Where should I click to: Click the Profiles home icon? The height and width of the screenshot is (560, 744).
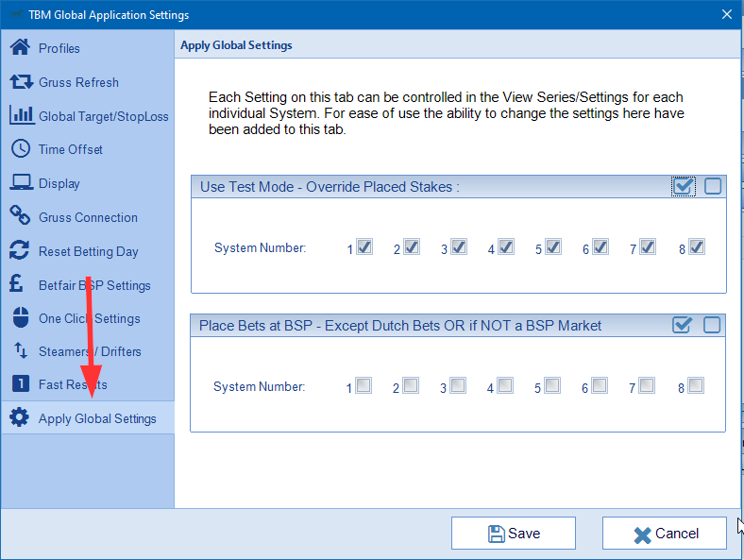click(20, 48)
